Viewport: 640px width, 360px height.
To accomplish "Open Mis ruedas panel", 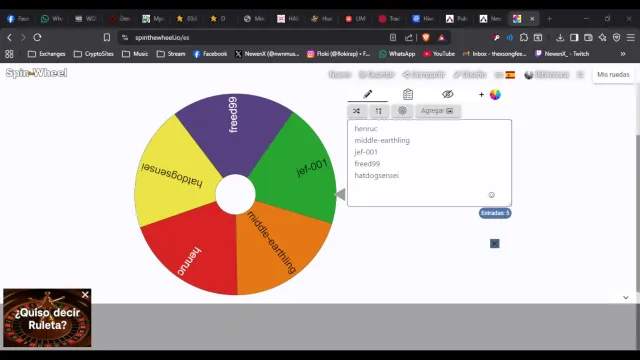I will 613,75.
